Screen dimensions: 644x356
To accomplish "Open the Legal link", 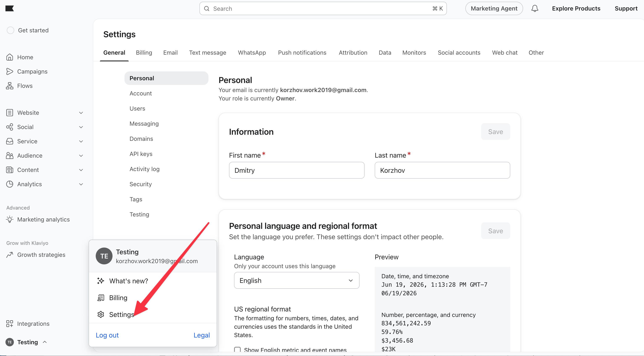I will tap(202, 335).
